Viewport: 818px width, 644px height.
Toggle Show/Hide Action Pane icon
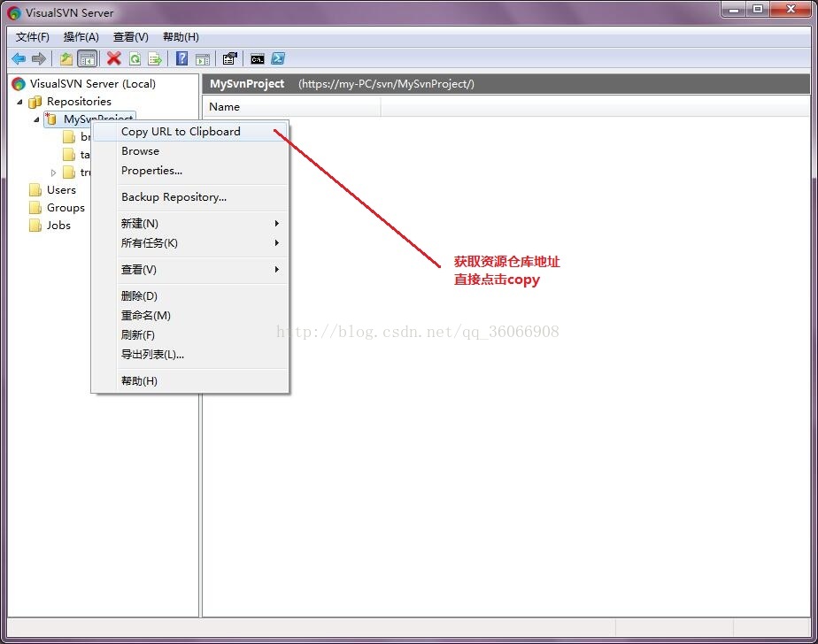(203, 59)
